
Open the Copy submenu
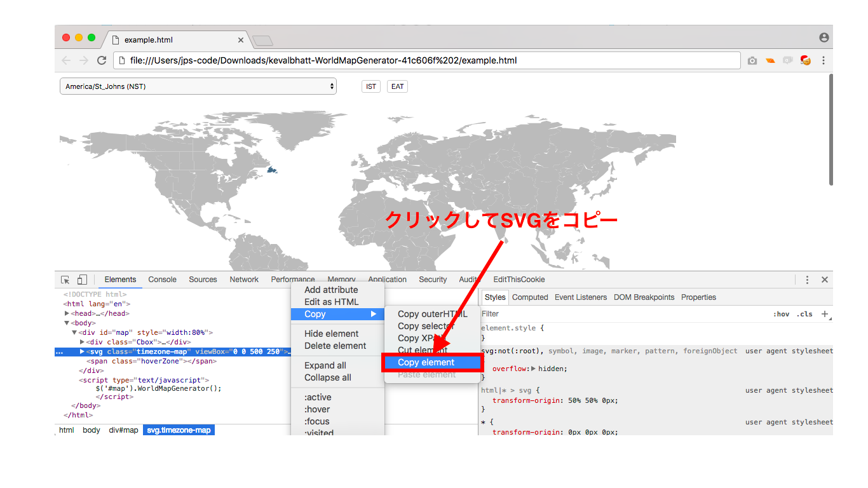[337, 314]
